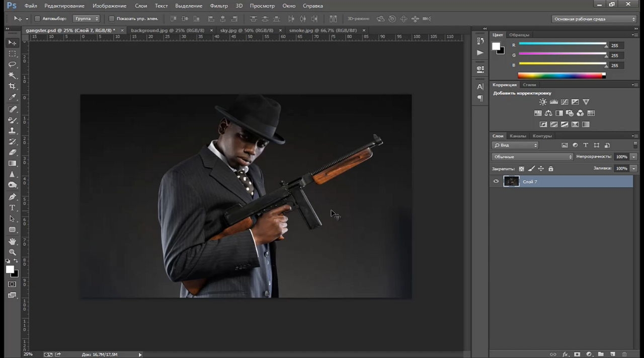Open the fill (Заливка) slider arrow
The width and height of the screenshot is (644, 358).
(634, 168)
